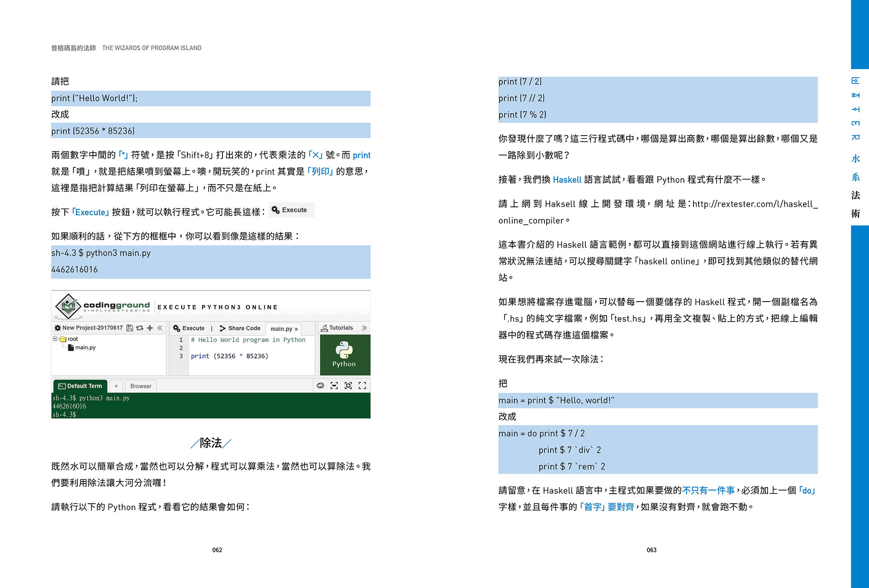Open project settings with the gear icon
The width and height of the screenshot is (869, 588).
point(57,327)
